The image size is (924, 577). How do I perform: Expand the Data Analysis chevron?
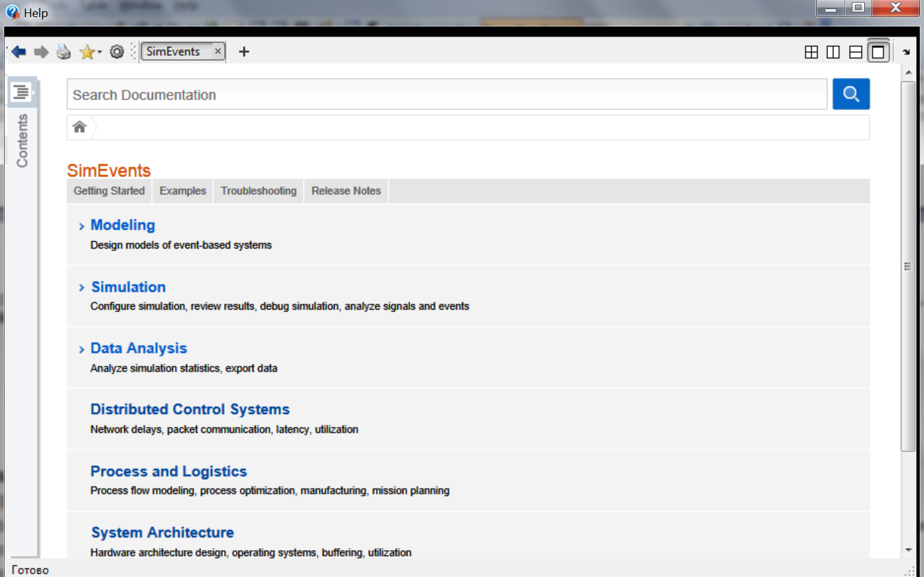pyautogui.click(x=81, y=350)
